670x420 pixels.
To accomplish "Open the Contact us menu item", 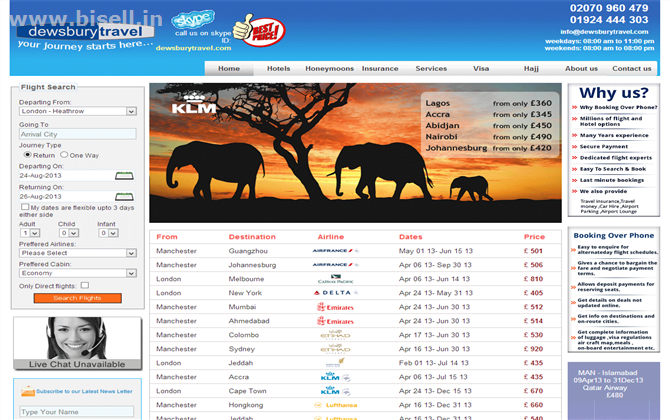I will [632, 68].
